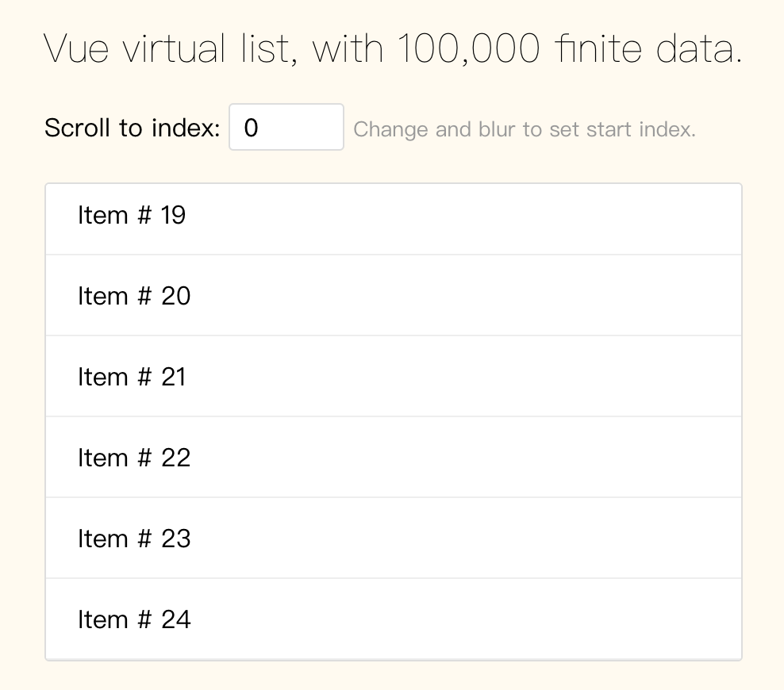This screenshot has width=784, height=690.
Task: Open the Item # 24 row
Action: [394, 619]
